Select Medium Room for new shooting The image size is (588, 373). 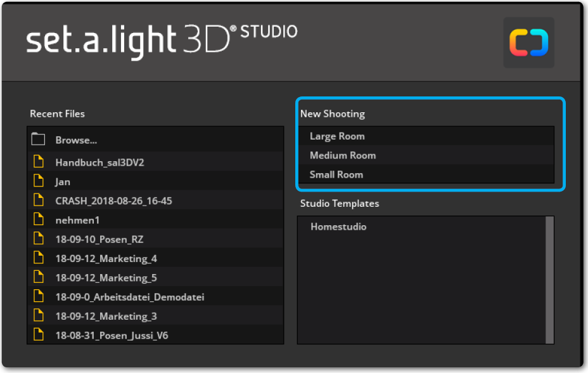(343, 155)
